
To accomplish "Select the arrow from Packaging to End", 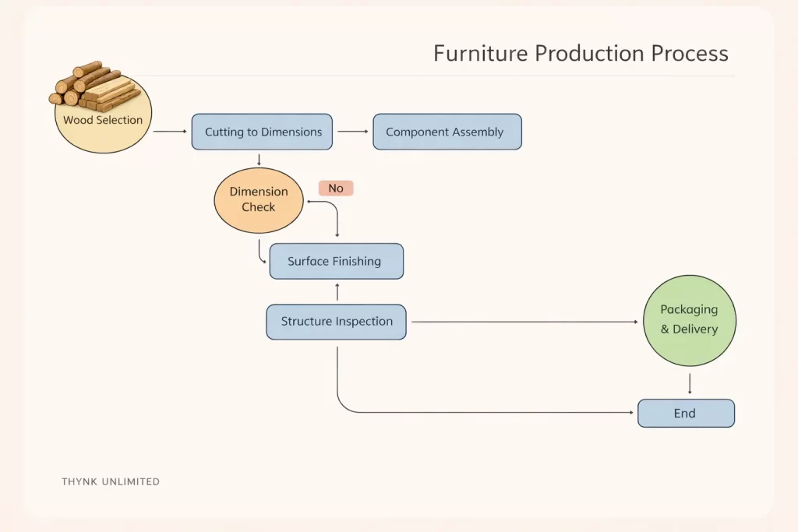I will point(690,383).
